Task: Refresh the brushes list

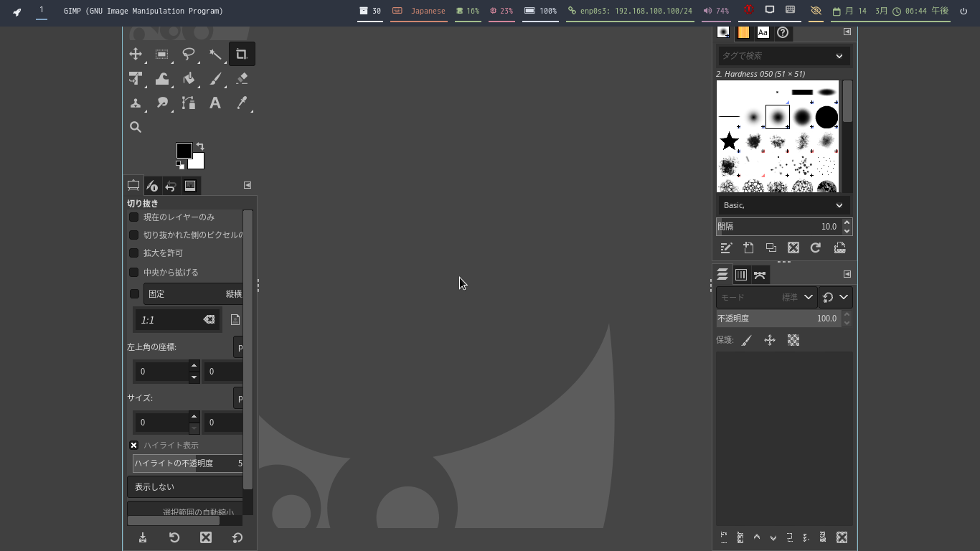Action: pyautogui.click(x=816, y=248)
